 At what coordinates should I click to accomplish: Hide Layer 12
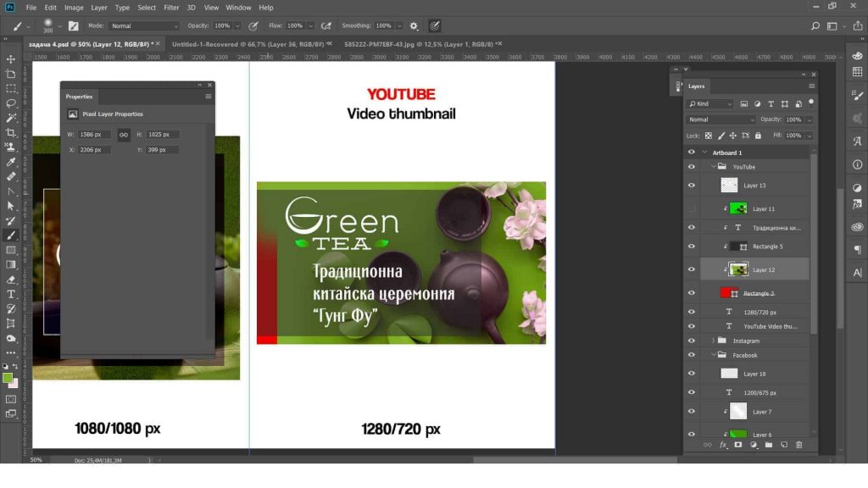[x=692, y=269]
